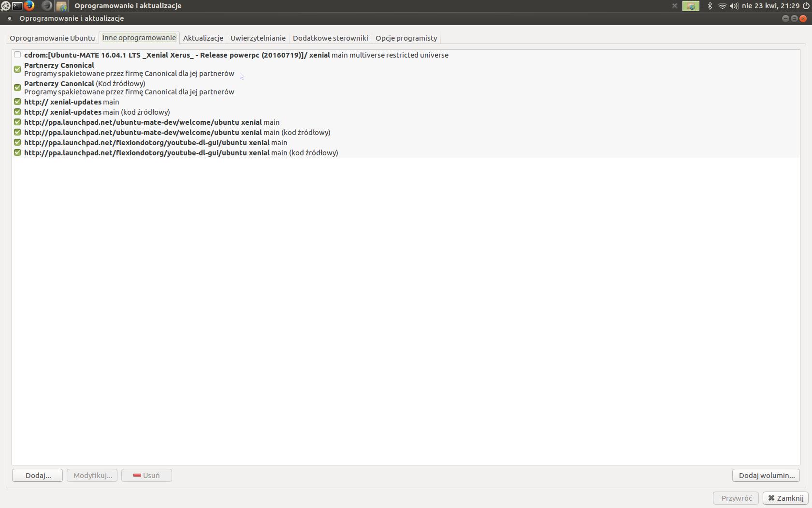This screenshot has width=812, height=508.
Task: Open the power session menu icon
Action: coord(806,6)
